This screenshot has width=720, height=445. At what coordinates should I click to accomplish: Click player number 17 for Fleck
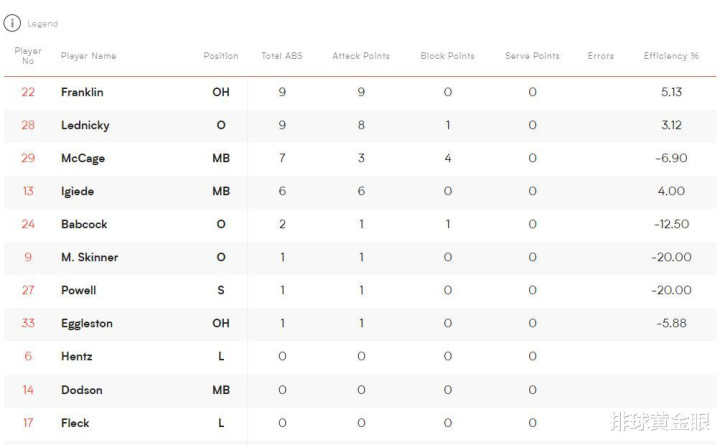pos(28,423)
